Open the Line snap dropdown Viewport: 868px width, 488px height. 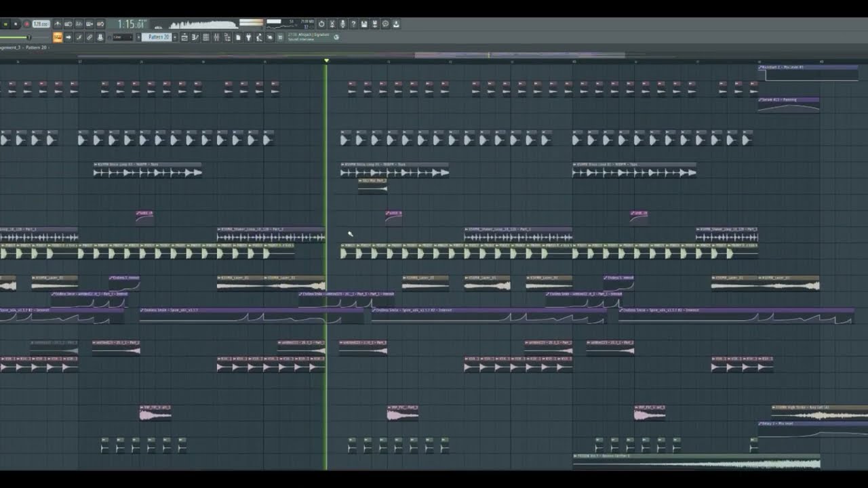coord(123,37)
